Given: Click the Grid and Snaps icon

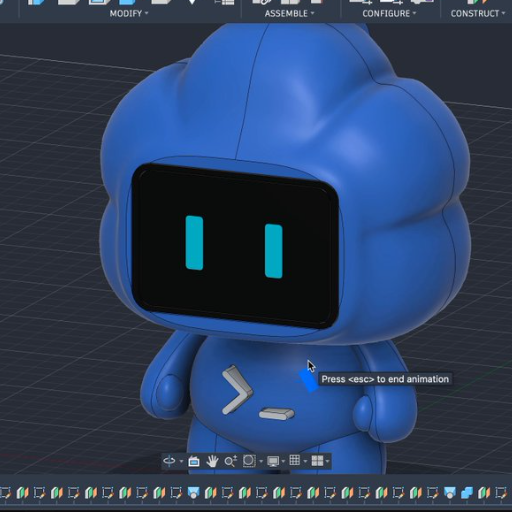Looking at the screenshot, I should (295, 460).
